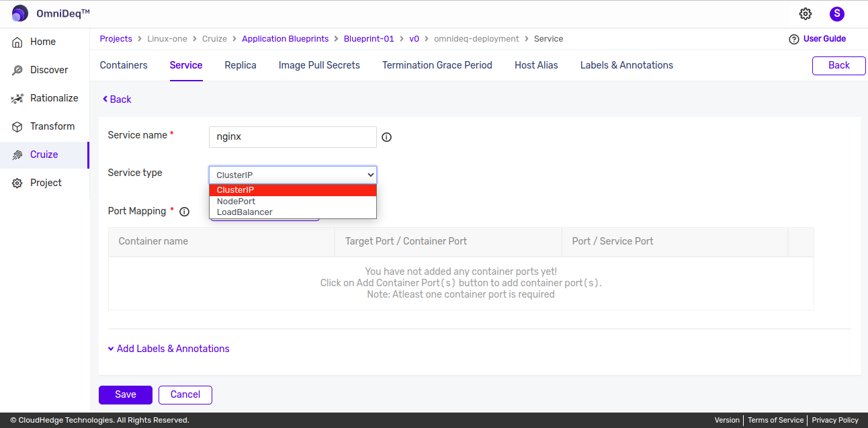The image size is (868, 428).
Task: Click the Transform cube icon
Action: (17, 126)
